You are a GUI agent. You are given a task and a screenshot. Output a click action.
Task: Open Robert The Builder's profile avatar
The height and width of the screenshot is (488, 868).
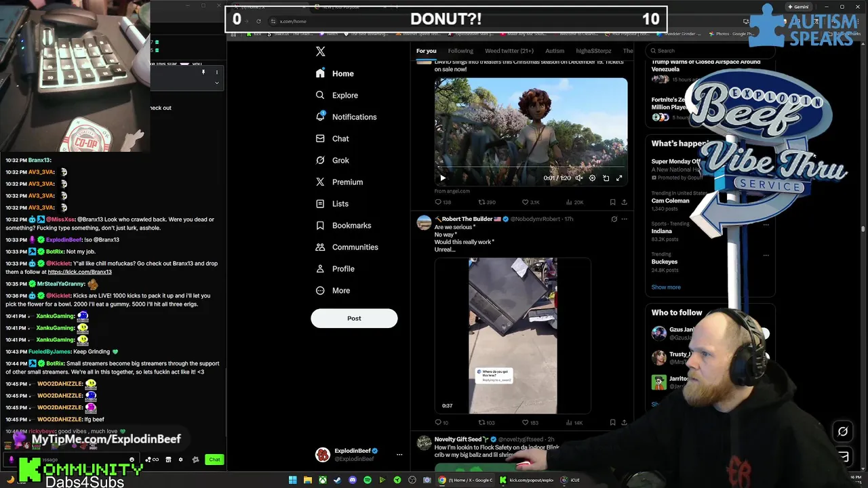tap(424, 223)
